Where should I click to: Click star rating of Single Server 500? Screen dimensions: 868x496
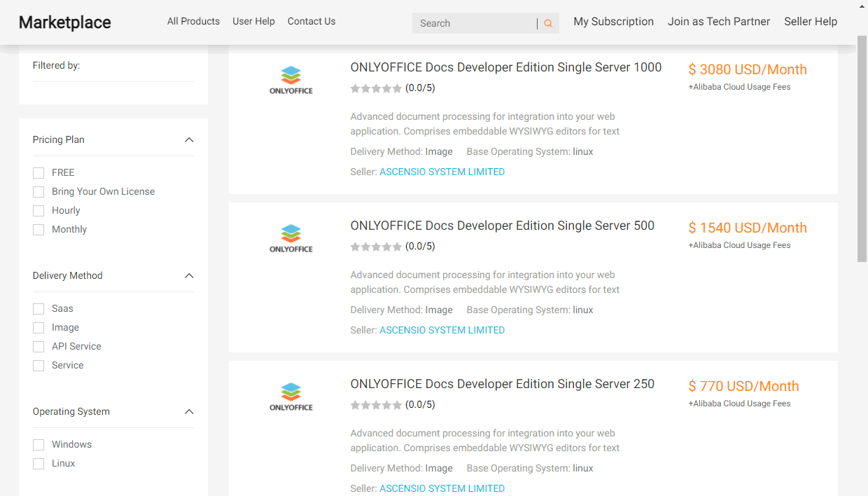click(377, 247)
